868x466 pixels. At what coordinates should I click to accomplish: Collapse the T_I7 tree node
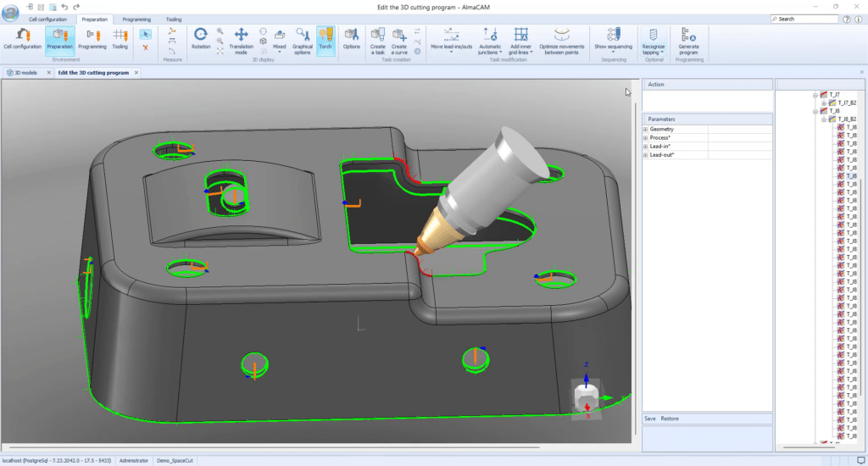click(815, 95)
